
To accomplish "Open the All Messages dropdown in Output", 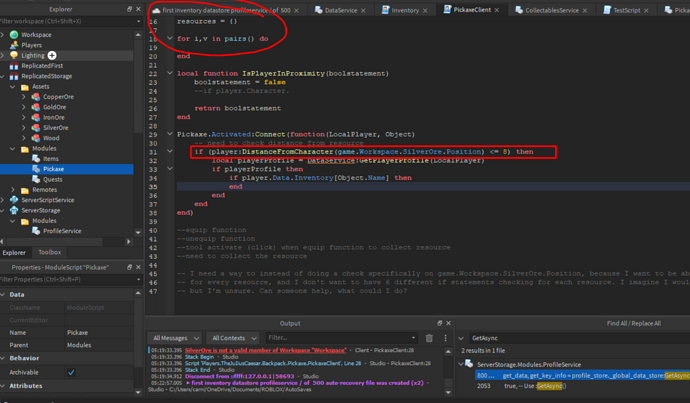I will [x=173, y=338].
